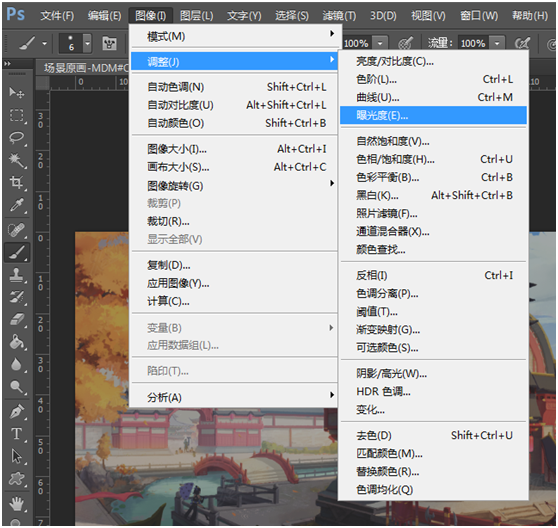558x528 pixels.
Task: Open the brush preset picker dropdown
Action: click(88, 43)
